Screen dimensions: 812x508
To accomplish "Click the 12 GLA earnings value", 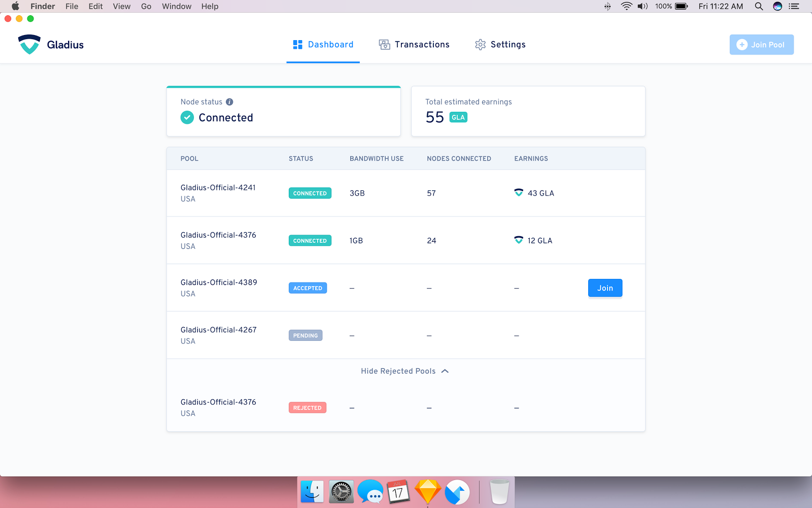I will [540, 241].
